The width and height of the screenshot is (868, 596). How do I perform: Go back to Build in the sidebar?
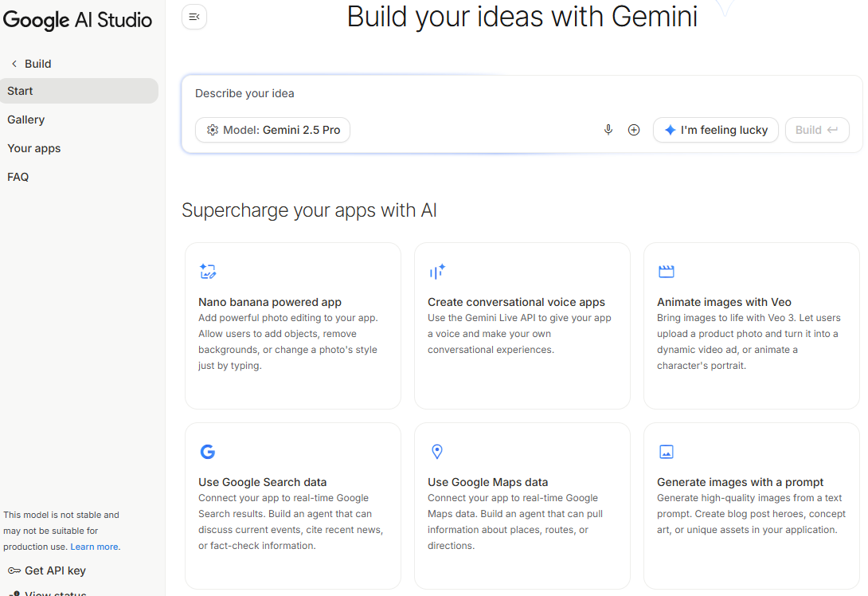point(32,64)
